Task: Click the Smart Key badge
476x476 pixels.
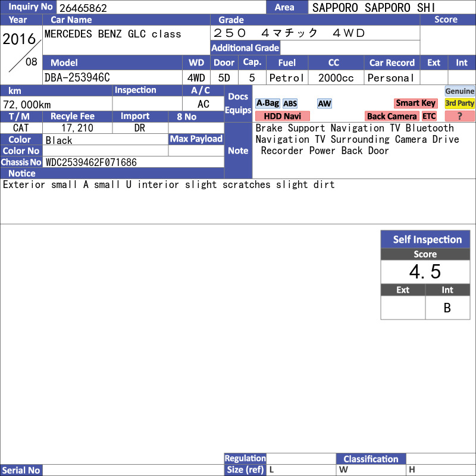Action: pyautogui.click(x=415, y=103)
